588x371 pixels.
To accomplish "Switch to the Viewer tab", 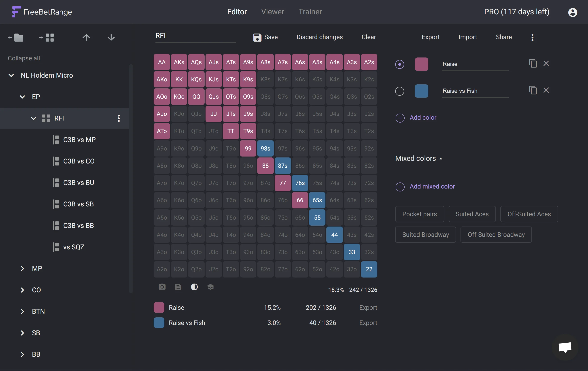I will coord(273,12).
